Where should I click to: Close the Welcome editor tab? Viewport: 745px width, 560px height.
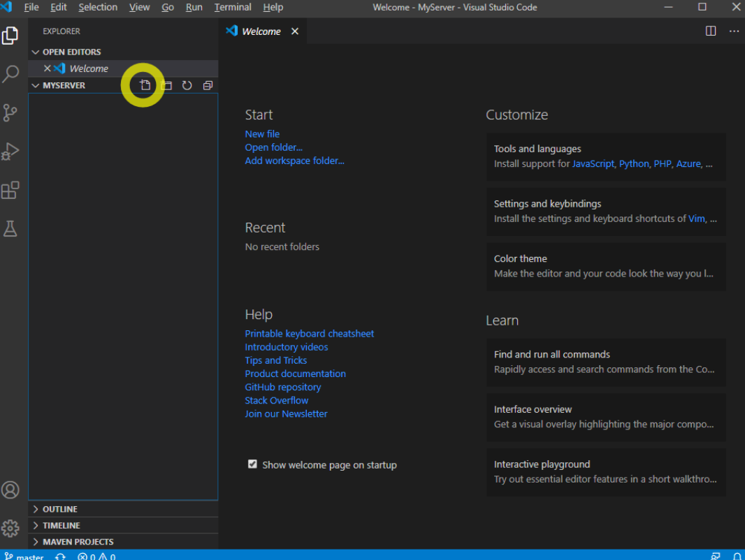click(295, 31)
